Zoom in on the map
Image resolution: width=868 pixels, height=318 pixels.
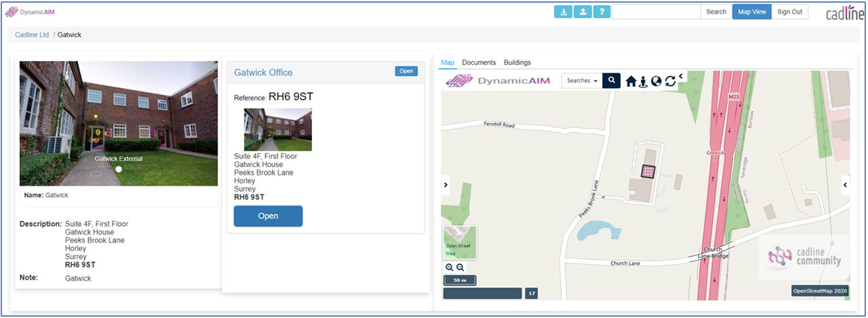[x=449, y=267]
